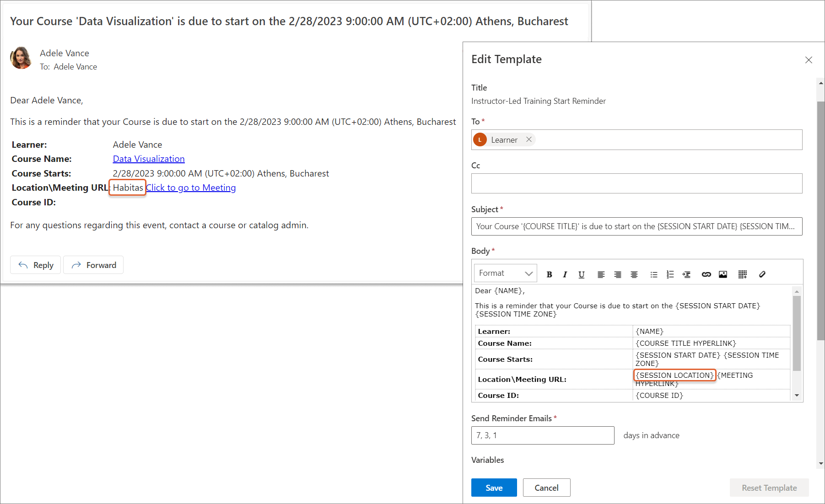825x504 pixels.
Task: Click the Subject text field
Action: [636, 226]
